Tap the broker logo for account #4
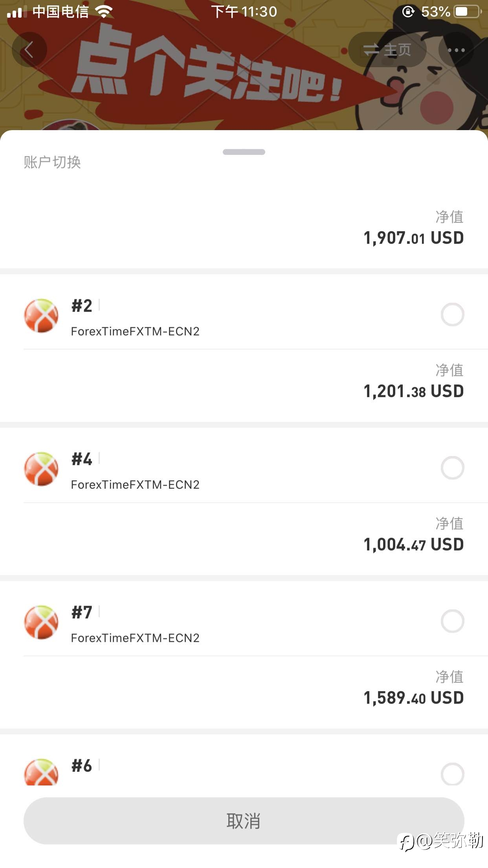 [x=41, y=469]
